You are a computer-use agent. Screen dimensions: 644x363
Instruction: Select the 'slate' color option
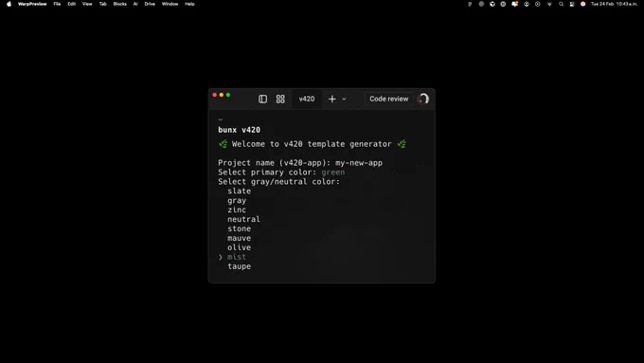[239, 191]
